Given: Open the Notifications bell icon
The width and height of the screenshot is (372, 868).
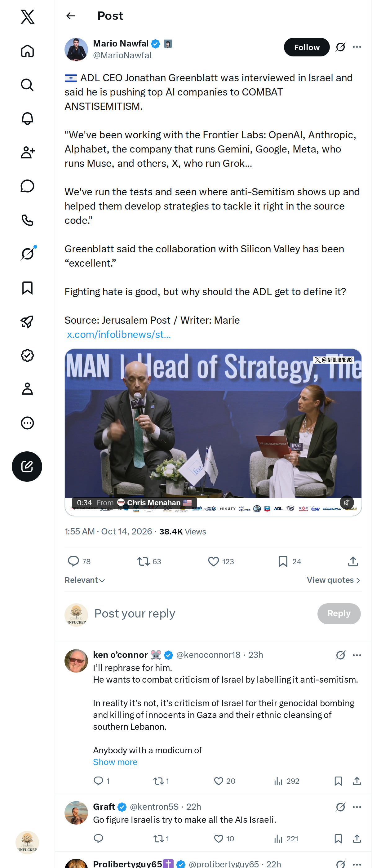Looking at the screenshot, I should (27, 119).
